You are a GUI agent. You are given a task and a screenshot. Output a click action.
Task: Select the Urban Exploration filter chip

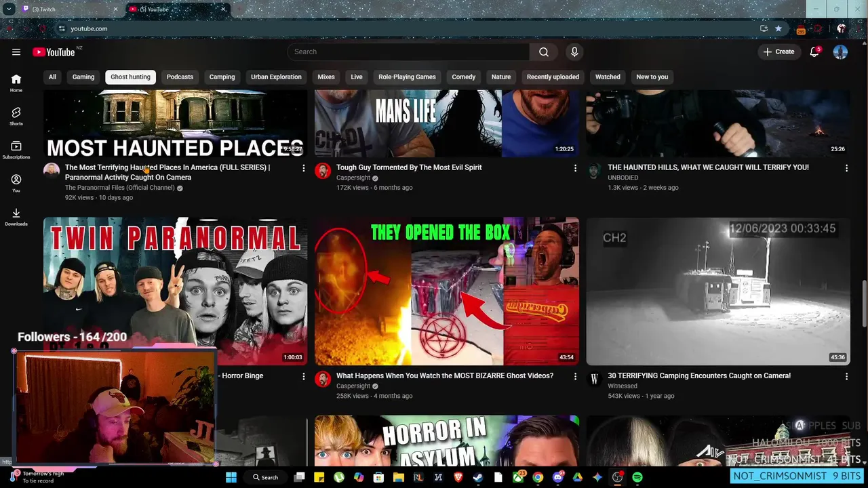click(276, 77)
